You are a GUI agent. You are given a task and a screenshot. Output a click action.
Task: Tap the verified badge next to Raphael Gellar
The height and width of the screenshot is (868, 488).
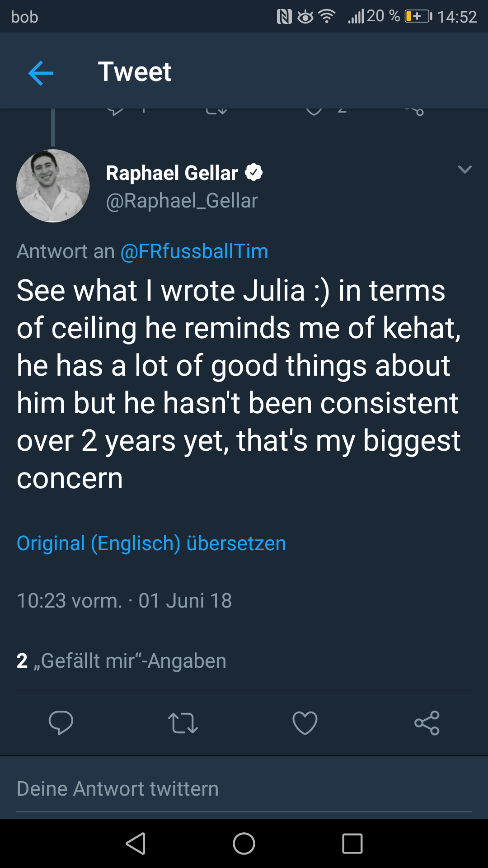[254, 173]
